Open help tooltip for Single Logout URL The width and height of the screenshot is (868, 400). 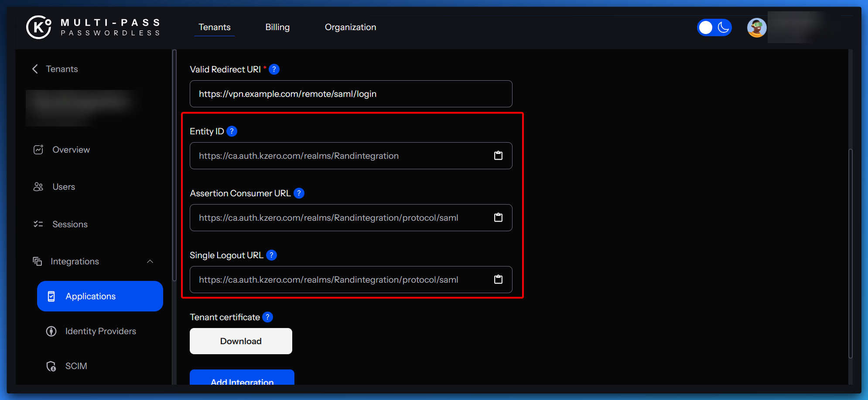271,255
